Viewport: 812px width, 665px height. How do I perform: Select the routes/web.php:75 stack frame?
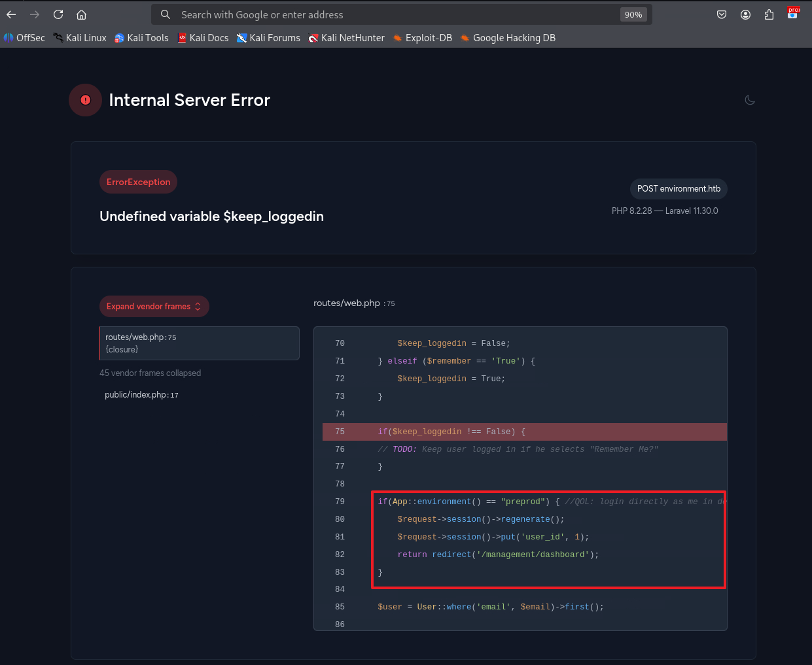pyautogui.click(x=200, y=343)
